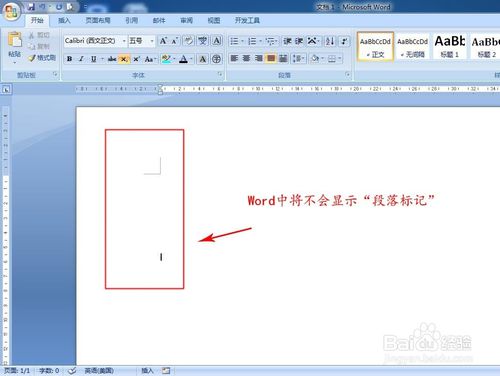This screenshot has width=500, height=376.
Task: Pick font color (A with bar)
Action: coord(183,59)
